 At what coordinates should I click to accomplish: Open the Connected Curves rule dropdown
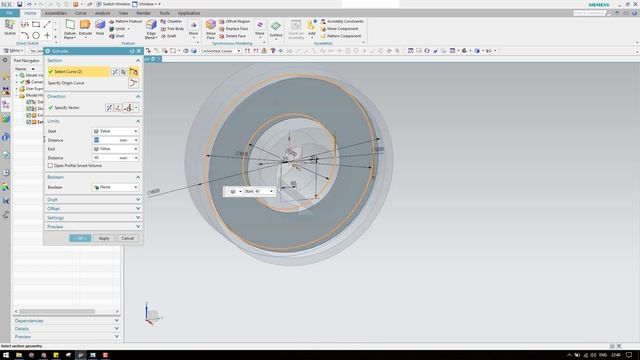[x=220, y=51]
